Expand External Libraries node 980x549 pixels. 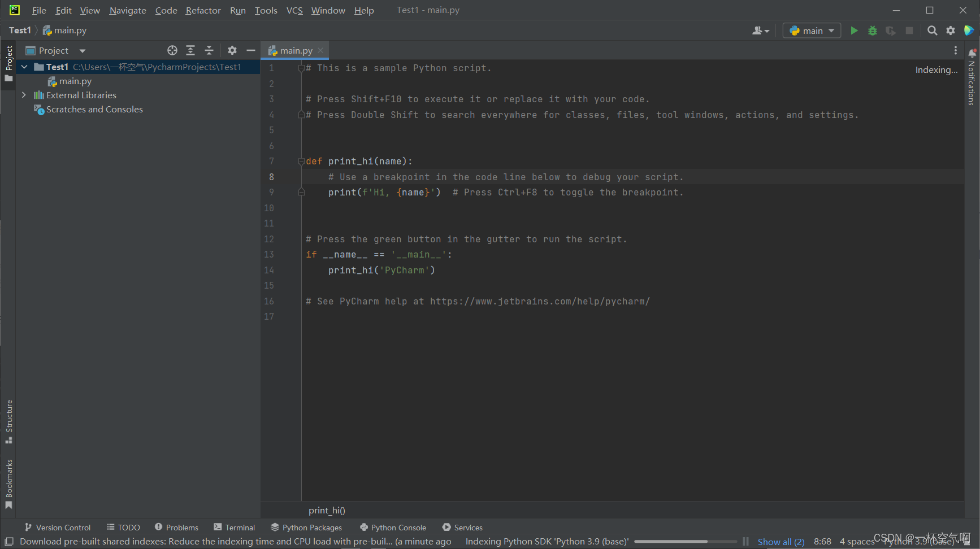pos(24,95)
